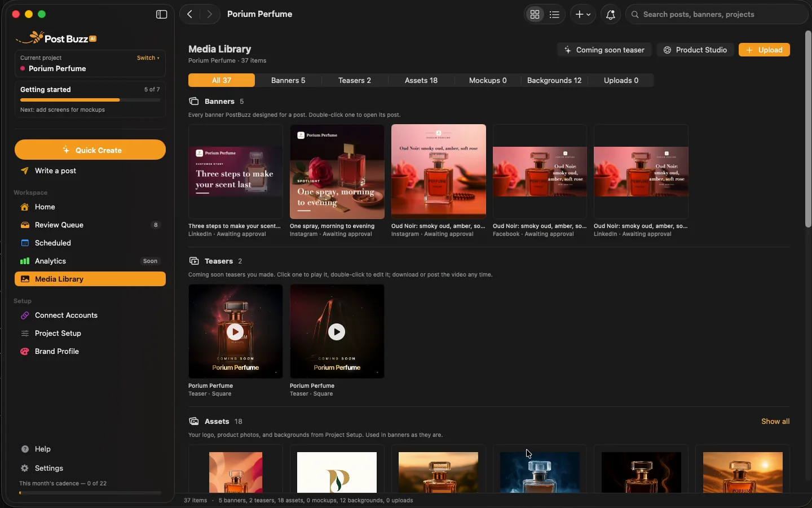Select the All 37 tab

click(222, 81)
